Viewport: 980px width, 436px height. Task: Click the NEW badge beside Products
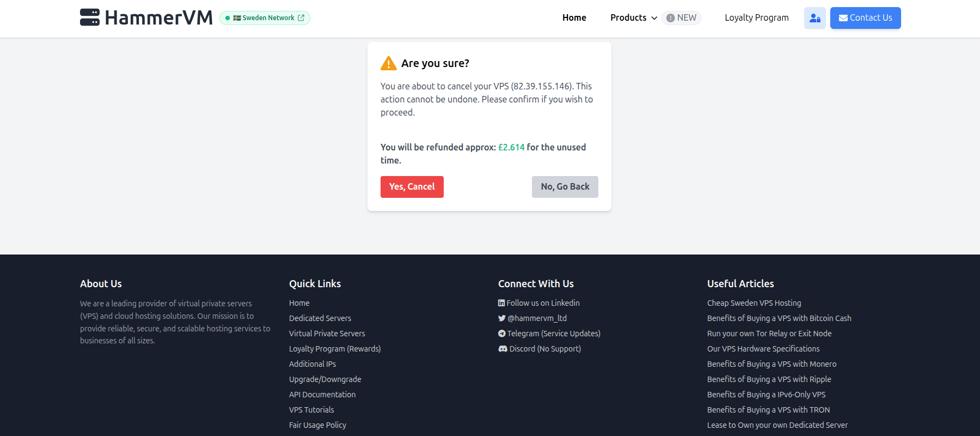pyautogui.click(x=681, y=18)
